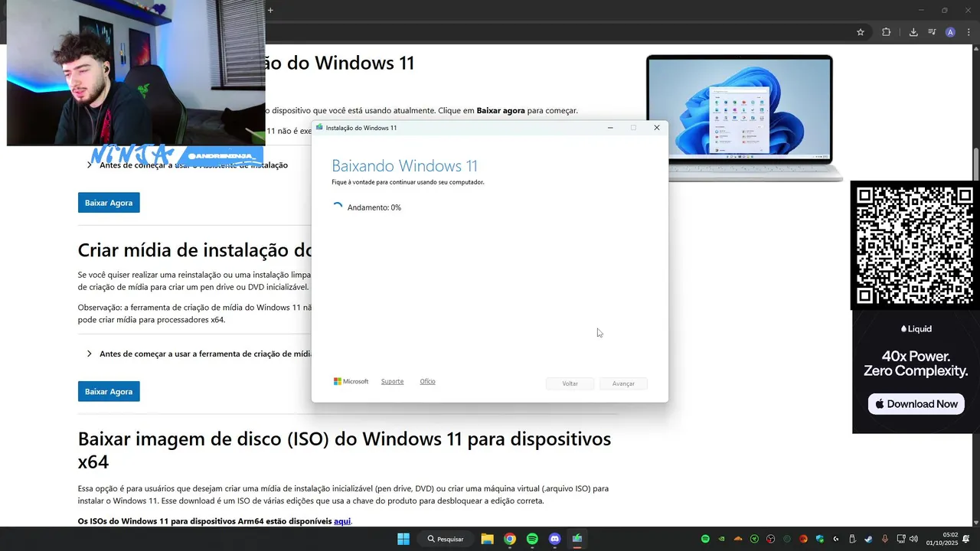Image resolution: width=980 pixels, height=551 pixels.
Task: Bookmark this page with the star icon
Action: click(x=861, y=32)
